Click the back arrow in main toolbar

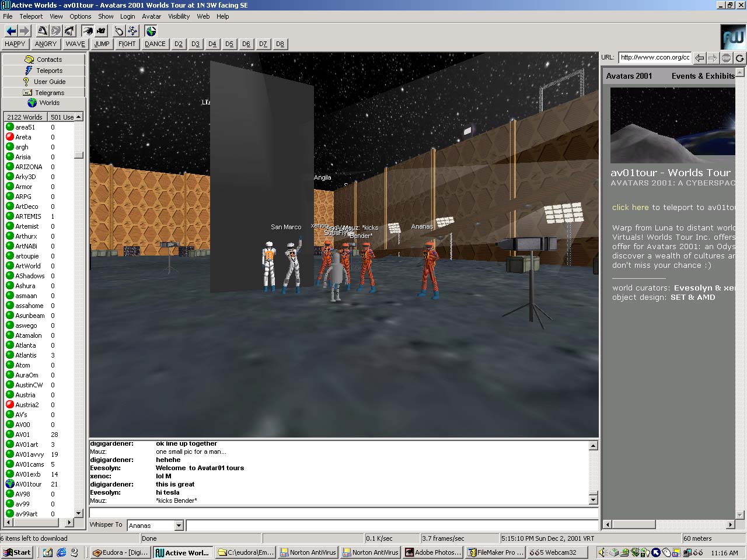[11, 31]
